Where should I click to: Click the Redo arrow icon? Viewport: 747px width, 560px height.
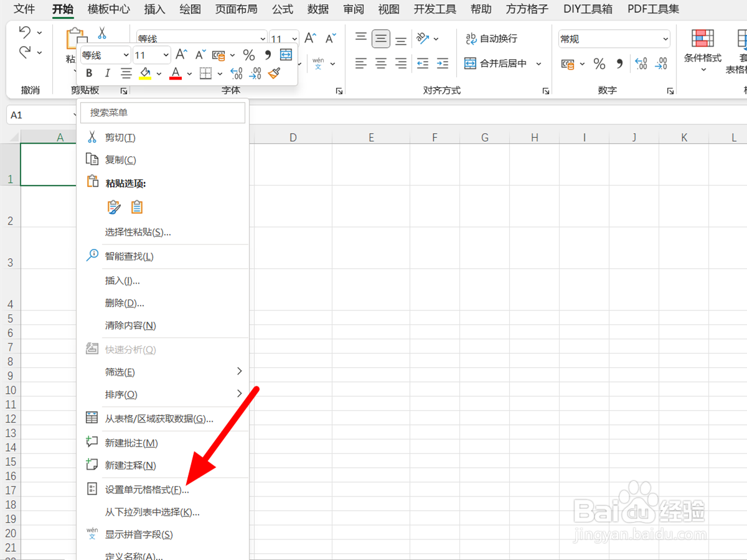click(24, 52)
